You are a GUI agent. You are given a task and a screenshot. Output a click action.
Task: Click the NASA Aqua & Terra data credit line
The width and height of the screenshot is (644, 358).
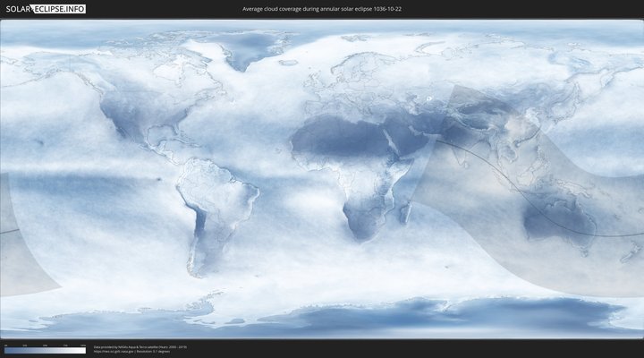pyautogui.click(x=140, y=347)
